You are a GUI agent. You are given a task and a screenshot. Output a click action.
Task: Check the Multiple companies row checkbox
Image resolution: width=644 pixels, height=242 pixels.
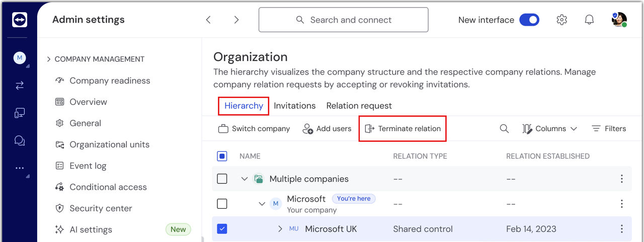pos(222,179)
